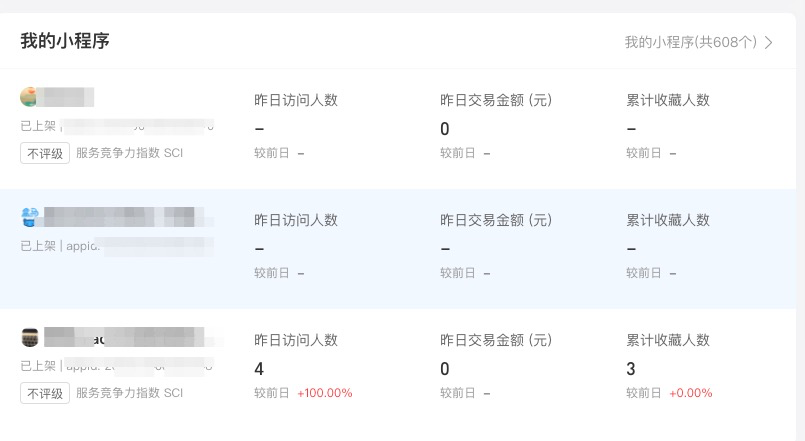Click the +0.00% favorites change indicator
Screen dimensions: 805x441
coord(690,393)
